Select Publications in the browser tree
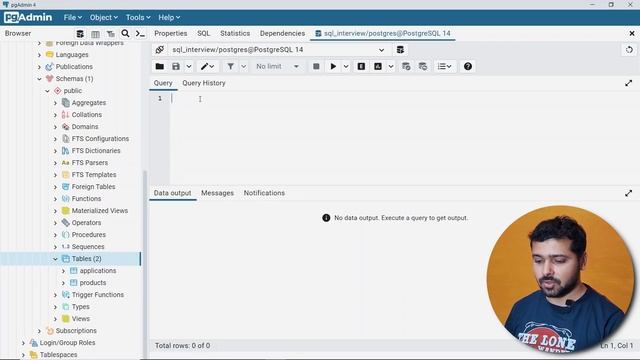640x360 pixels. point(74,67)
